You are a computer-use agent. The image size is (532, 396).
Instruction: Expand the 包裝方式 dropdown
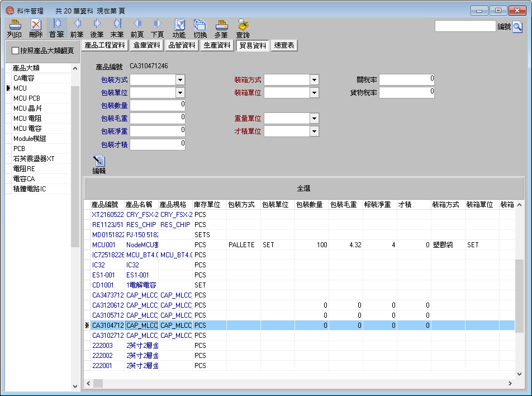click(180, 80)
